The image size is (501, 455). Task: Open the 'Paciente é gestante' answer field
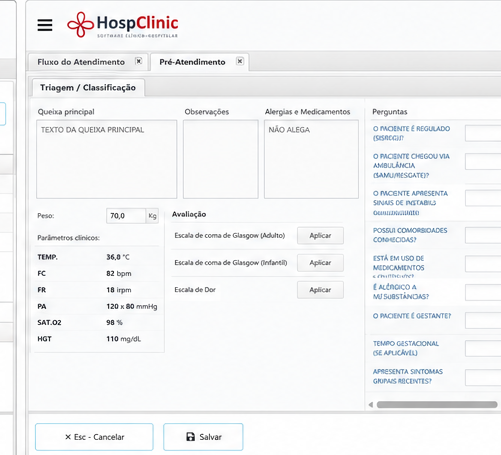(x=483, y=320)
